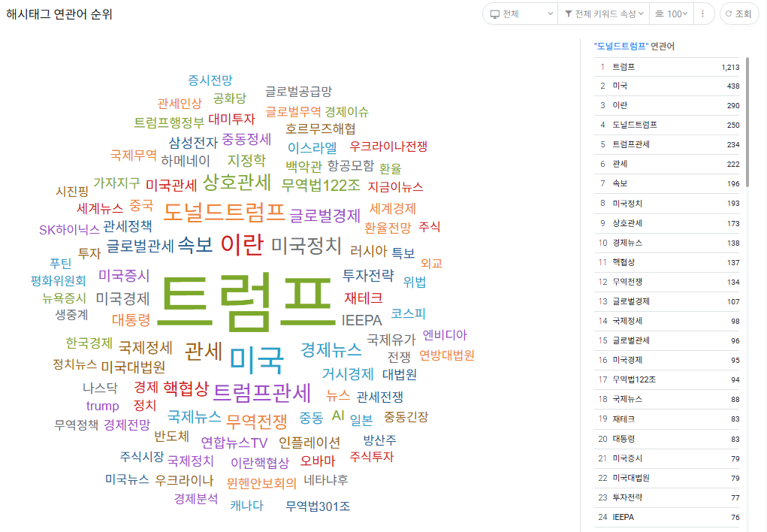Click the 트럼프관세 row in the ranking list
The width and height of the screenshot is (767, 532).
click(669, 144)
